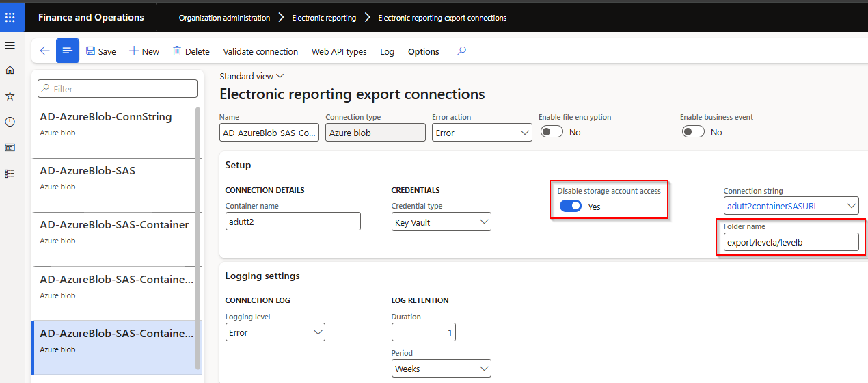
Task: Go to Home in left sidebar
Action: pyautogui.click(x=10, y=70)
